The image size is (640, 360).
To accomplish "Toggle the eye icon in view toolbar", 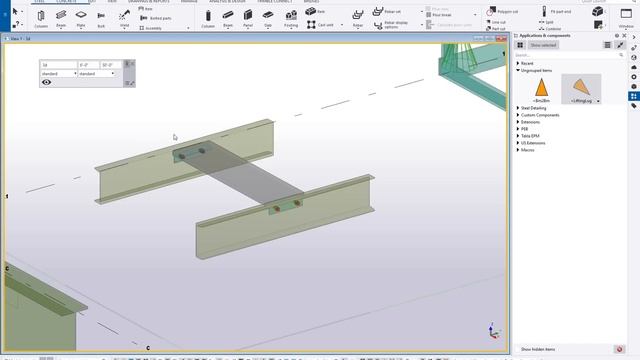I will [47, 82].
